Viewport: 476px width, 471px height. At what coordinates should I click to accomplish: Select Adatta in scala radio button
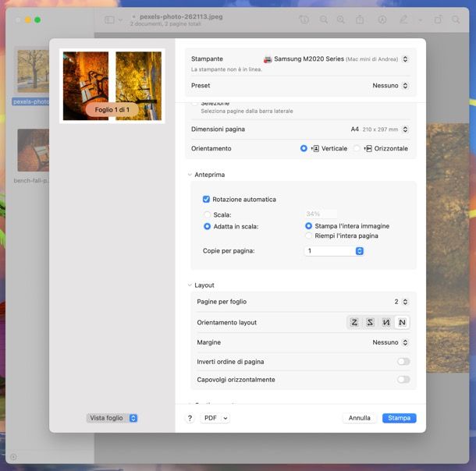click(x=207, y=227)
